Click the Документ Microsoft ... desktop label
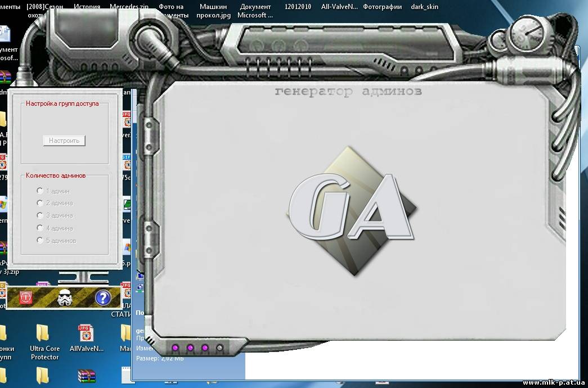Image resolution: width=588 pixels, height=388 pixels. pos(255,11)
